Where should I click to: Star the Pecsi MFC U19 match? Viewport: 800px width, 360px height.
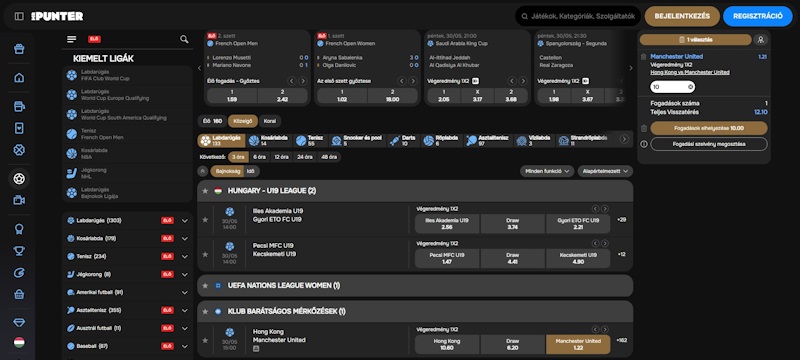(x=205, y=254)
